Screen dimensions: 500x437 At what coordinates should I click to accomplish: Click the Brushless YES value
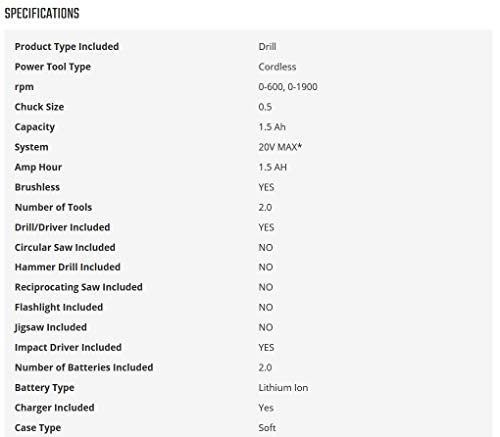[x=266, y=187]
